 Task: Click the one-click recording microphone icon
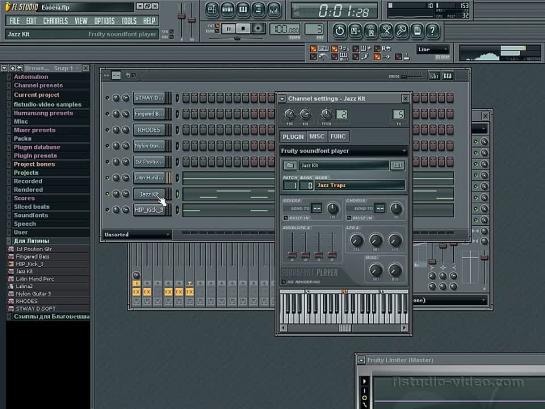[401, 31]
